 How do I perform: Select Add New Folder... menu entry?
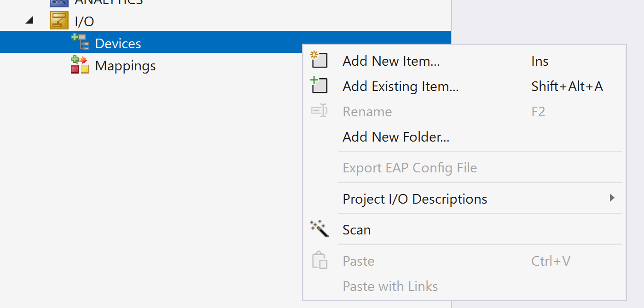tap(395, 137)
